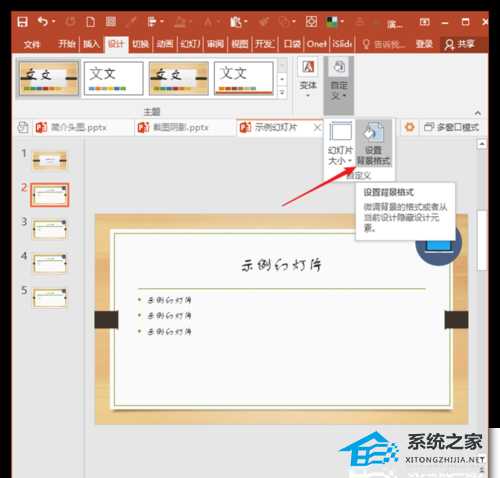
Task: Collapse the ribbon with the chevron
Action: click(478, 113)
